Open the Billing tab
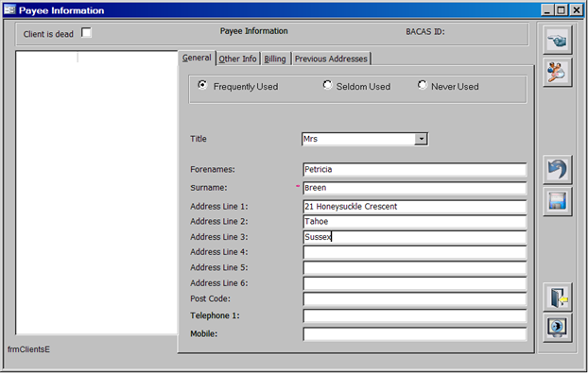 pyautogui.click(x=275, y=59)
